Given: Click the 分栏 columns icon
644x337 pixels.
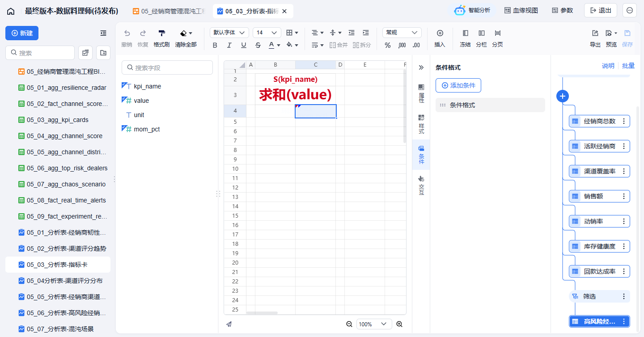Looking at the screenshot, I should tap(481, 33).
